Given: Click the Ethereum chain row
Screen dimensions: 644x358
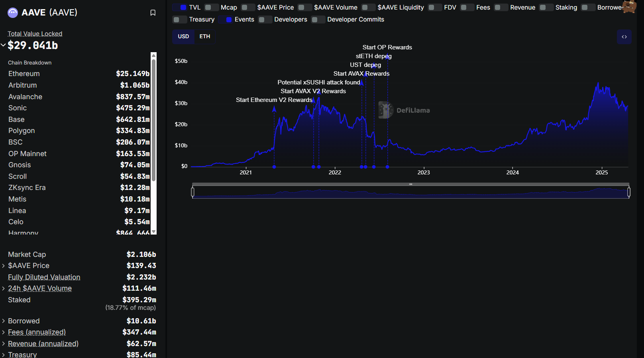Looking at the screenshot, I should click(79, 74).
